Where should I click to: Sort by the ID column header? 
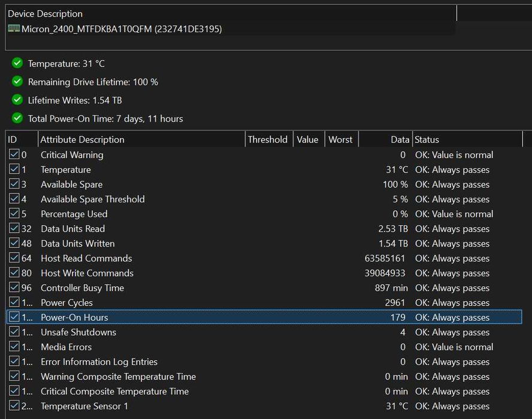click(21, 139)
